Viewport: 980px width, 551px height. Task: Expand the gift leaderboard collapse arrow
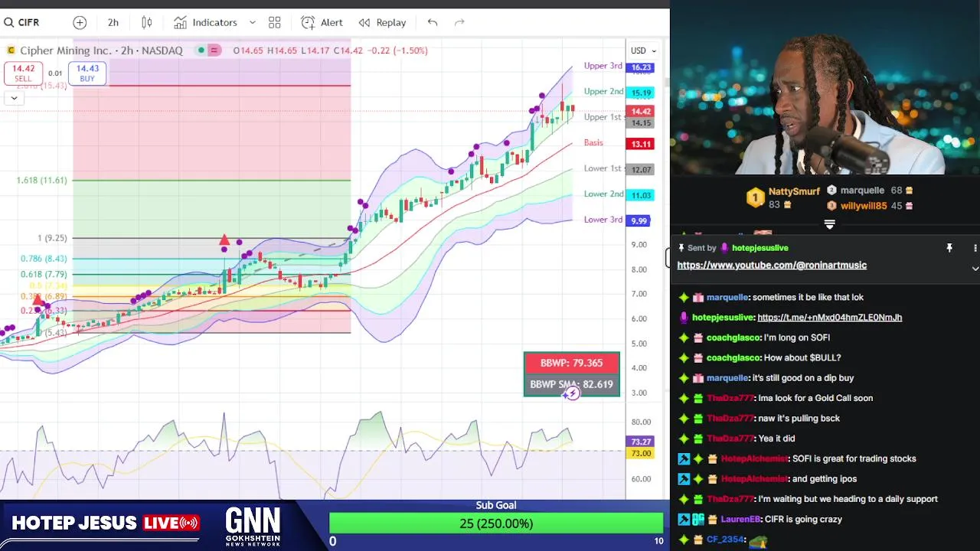point(829,224)
